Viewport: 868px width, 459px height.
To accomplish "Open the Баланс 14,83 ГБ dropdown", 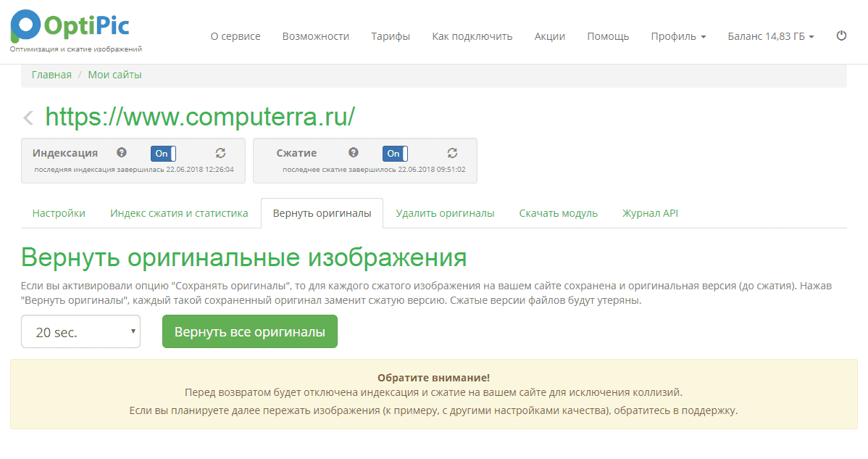I will pos(771,36).
